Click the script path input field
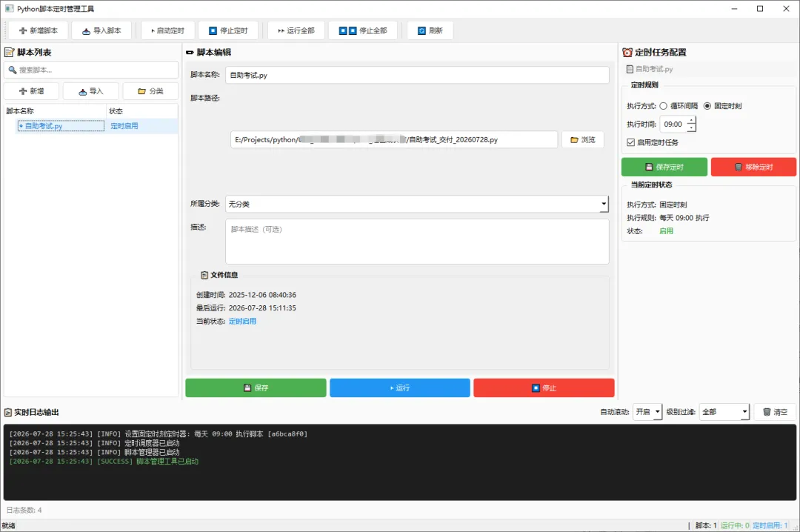 pos(394,140)
